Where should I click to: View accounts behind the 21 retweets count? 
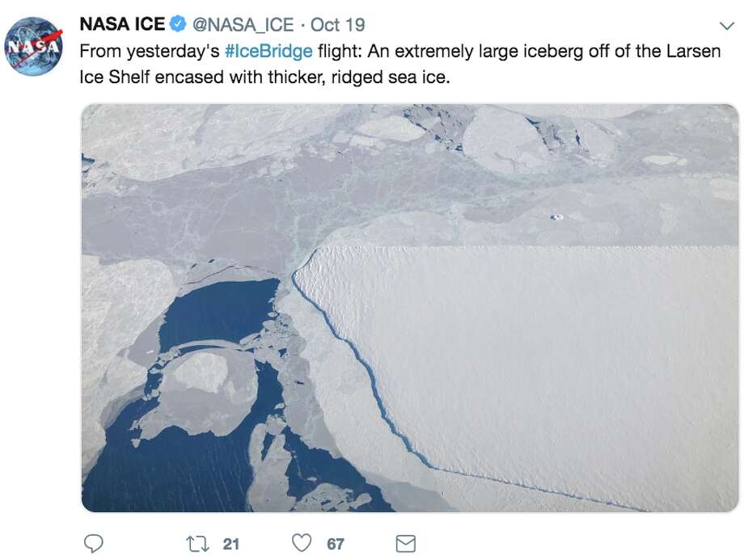pyautogui.click(x=230, y=543)
